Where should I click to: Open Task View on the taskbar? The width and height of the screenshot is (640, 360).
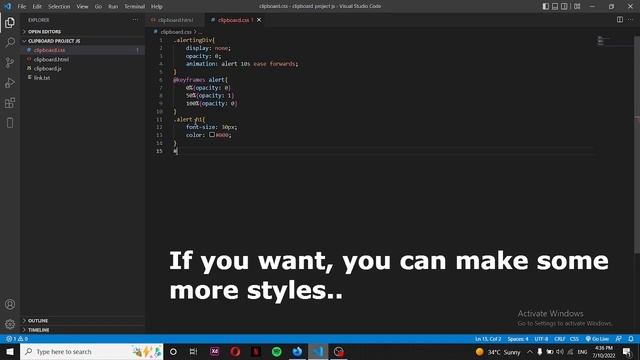pos(193,351)
